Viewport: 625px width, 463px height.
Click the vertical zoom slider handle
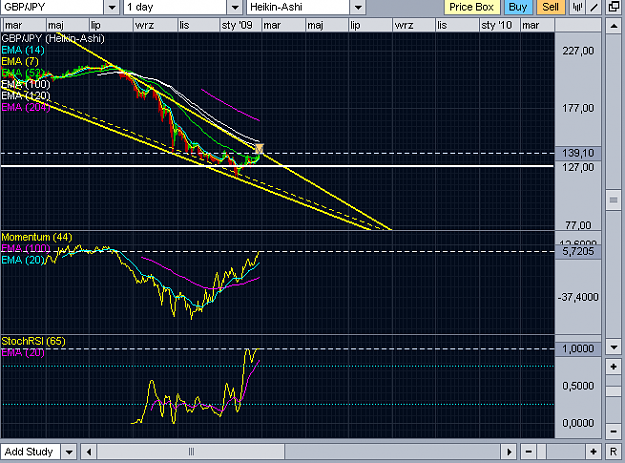coord(614,392)
